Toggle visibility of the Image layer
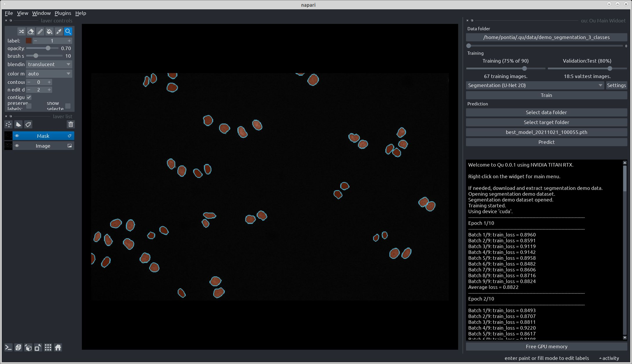Viewport: 632px width, 364px height. (x=17, y=146)
